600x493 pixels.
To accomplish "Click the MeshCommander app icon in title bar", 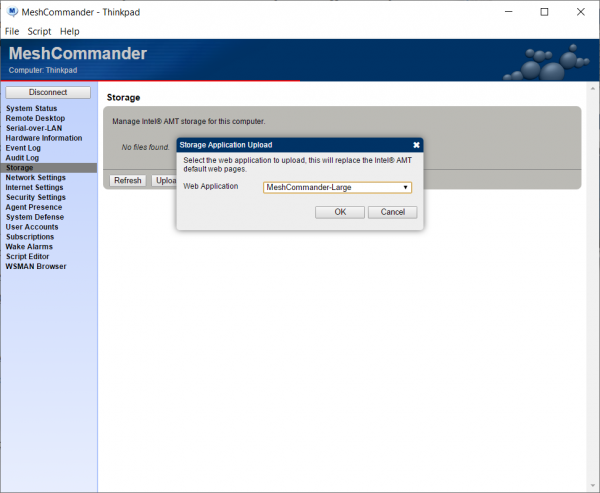I will click(11, 12).
